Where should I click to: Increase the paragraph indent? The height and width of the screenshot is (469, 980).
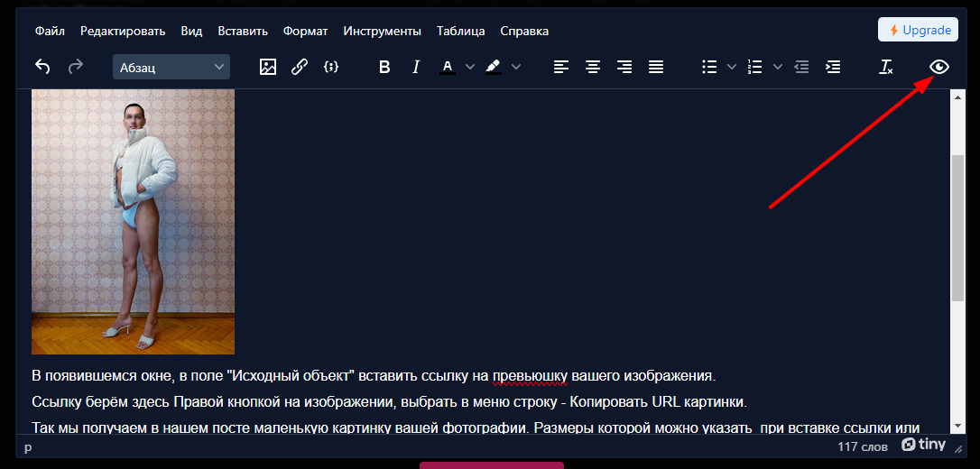pos(833,67)
